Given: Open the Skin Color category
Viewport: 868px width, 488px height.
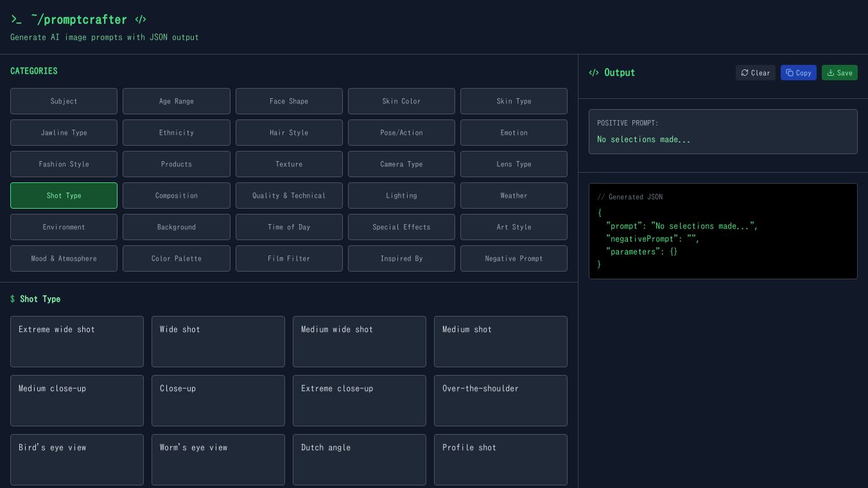Looking at the screenshot, I should pos(401,101).
